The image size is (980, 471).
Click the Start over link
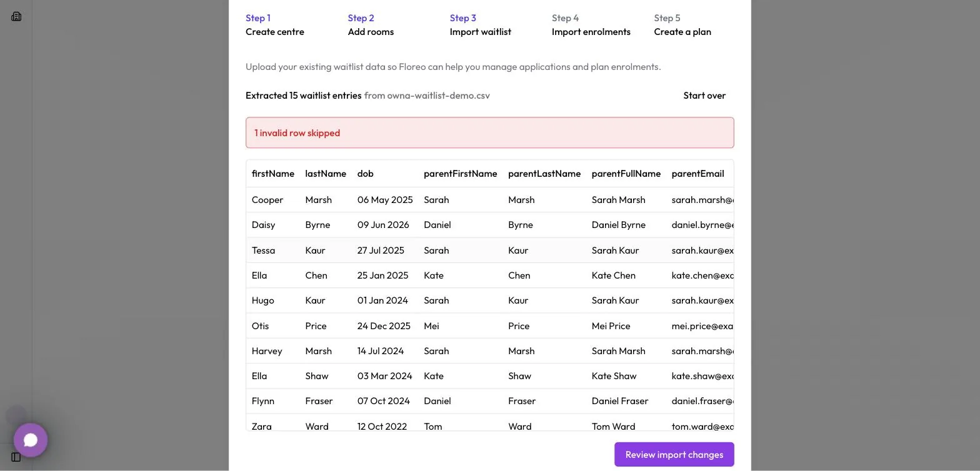coord(704,96)
